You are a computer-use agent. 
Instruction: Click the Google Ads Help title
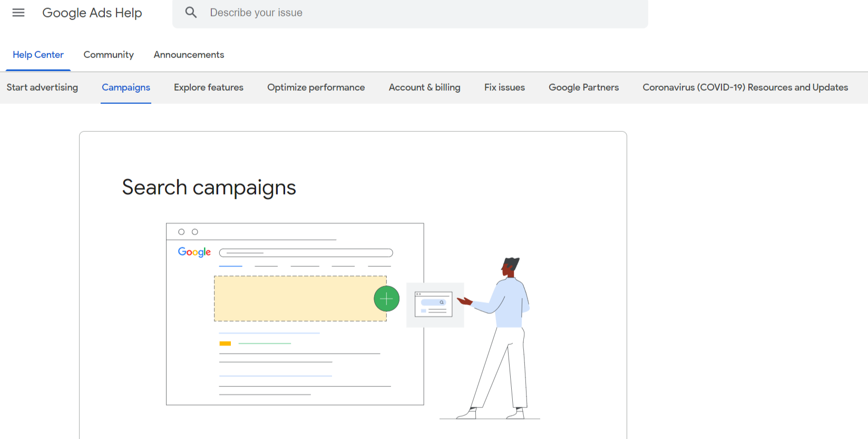[92, 13]
